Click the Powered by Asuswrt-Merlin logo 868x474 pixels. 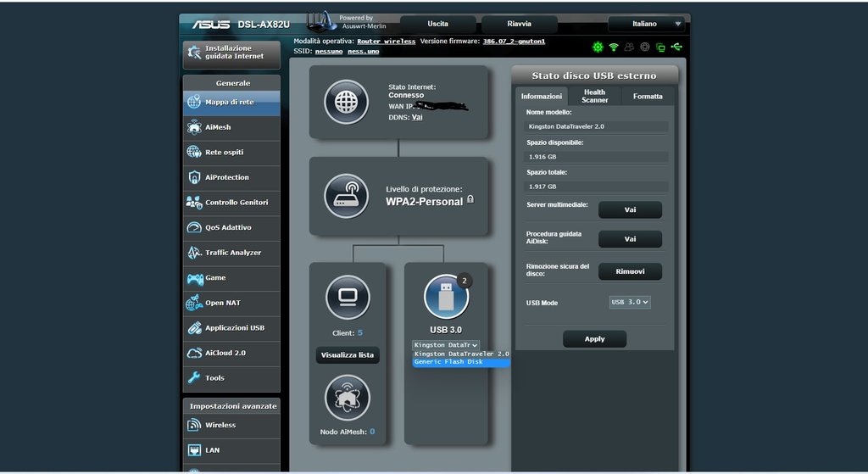click(347, 22)
